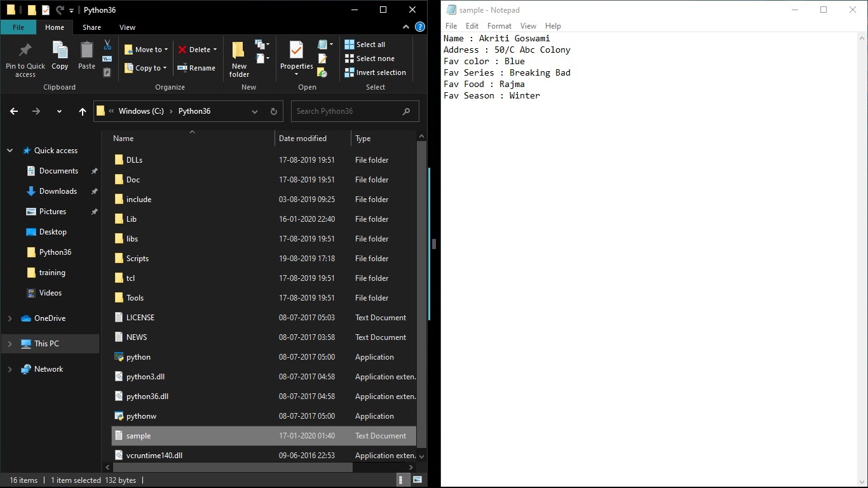Click Properties icon in quick access toolbar
The height and width of the screenshot is (488, 868).
pyautogui.click(x=46, y=10)
